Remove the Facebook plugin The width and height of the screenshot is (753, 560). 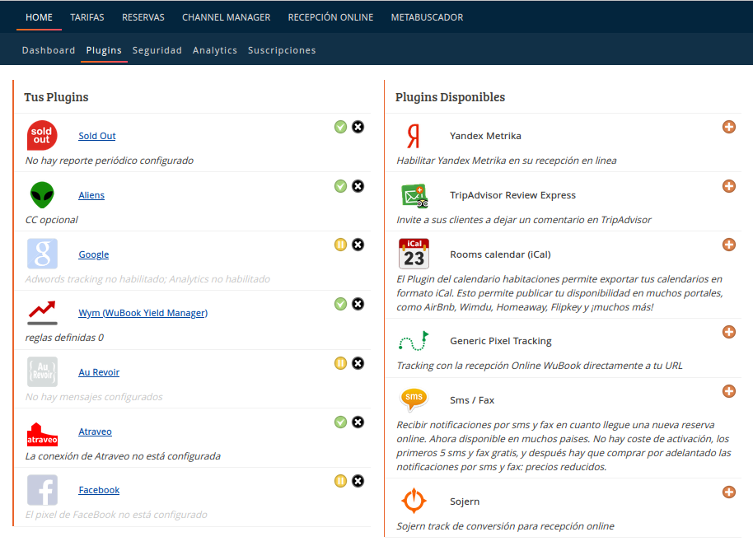point(358,481)
